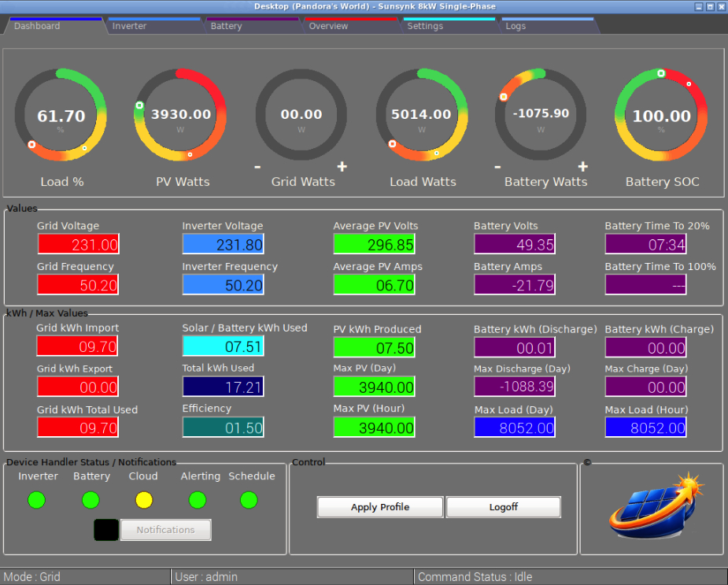Click the Max Load (Day) value field
Viewport: 728px width, 585px height.
[x=515, y=428]
